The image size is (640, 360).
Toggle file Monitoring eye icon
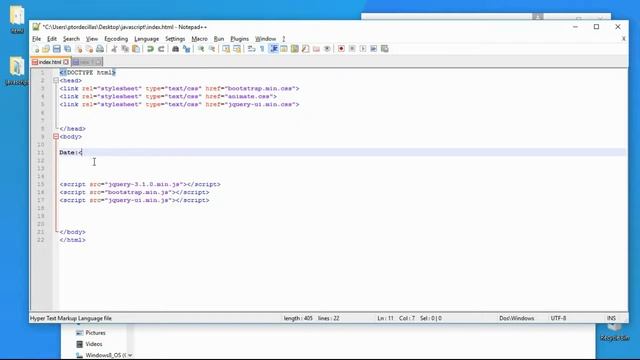click(x=327, y=49)
